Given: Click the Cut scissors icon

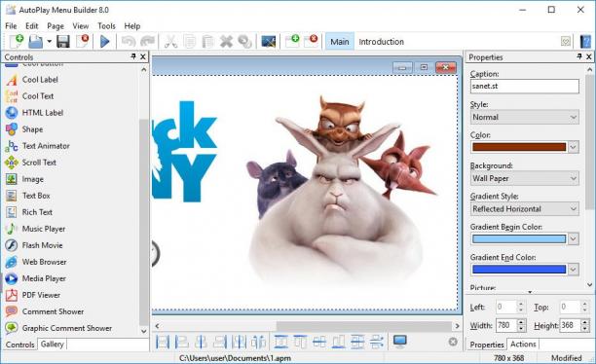Looking at the screenshot, I should (170, 42).
